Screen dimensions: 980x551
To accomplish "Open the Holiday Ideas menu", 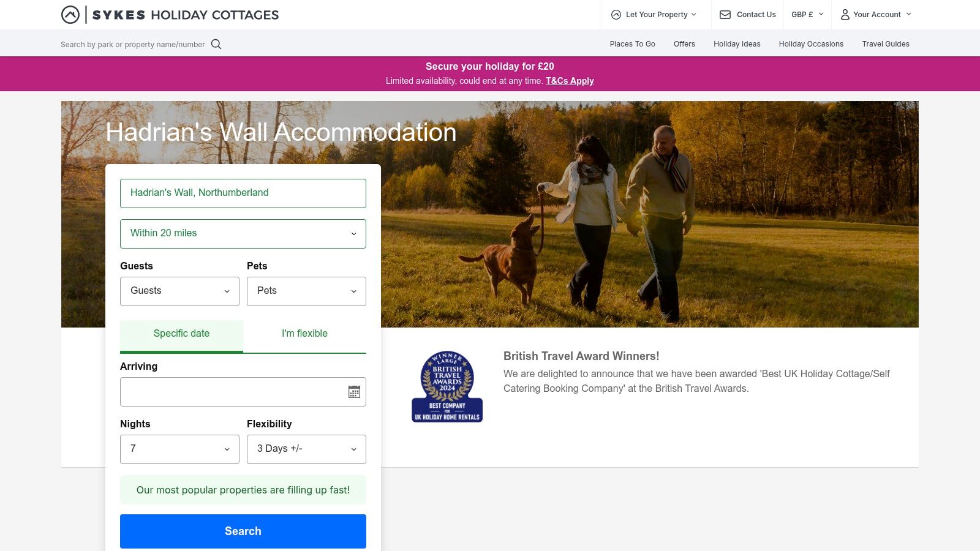I will pos(737,44).
